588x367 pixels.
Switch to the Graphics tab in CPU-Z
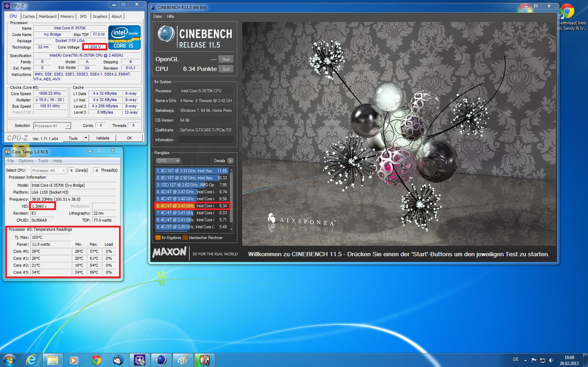tap(100, 16)
